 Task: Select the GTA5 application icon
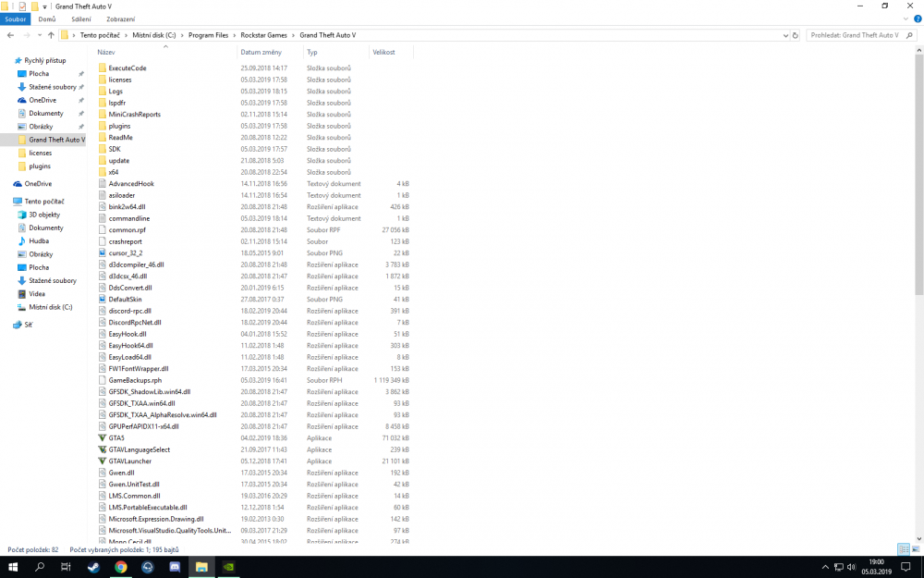(x=102, y=438)
